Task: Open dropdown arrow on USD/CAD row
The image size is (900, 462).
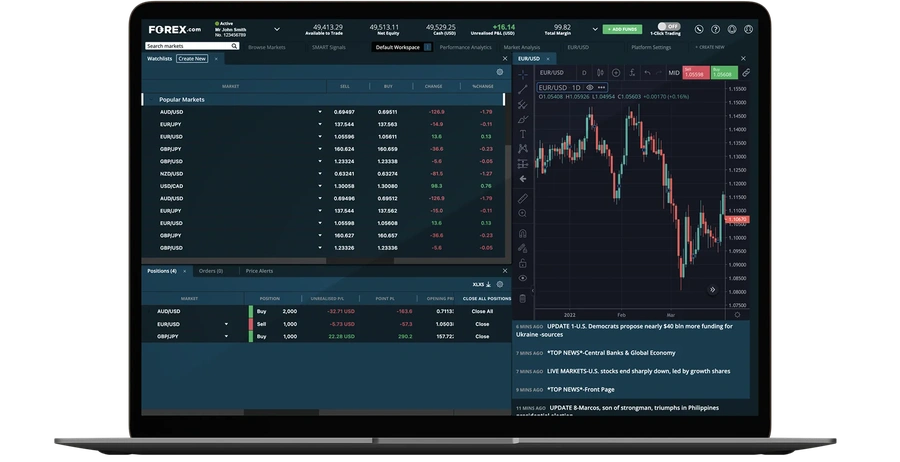Action: point(320,186)
